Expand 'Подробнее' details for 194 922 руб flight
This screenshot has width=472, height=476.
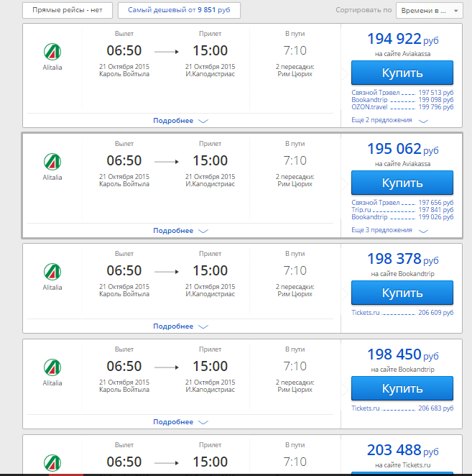pos(180,121)
